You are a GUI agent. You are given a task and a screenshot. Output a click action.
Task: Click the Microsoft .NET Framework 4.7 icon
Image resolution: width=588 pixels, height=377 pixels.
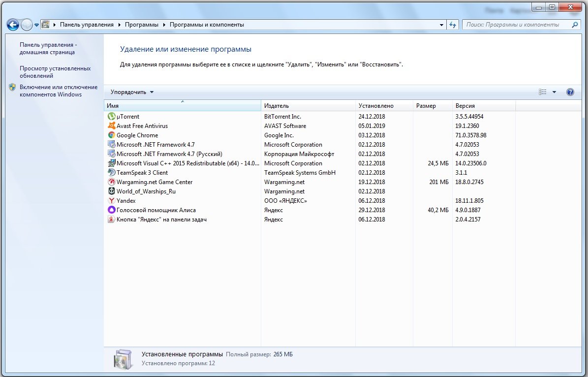pos(111,144)
